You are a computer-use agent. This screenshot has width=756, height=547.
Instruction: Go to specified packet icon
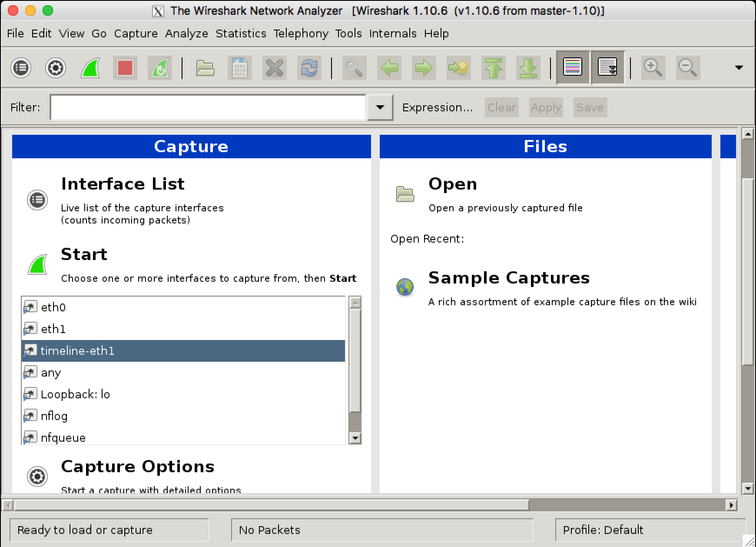point(459,68)
